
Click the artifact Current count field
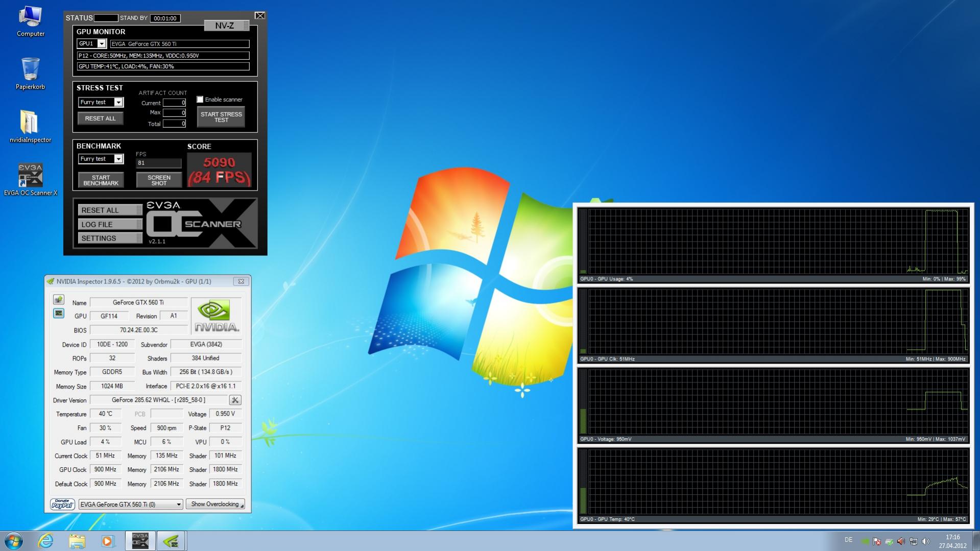(x=174, y=103)
